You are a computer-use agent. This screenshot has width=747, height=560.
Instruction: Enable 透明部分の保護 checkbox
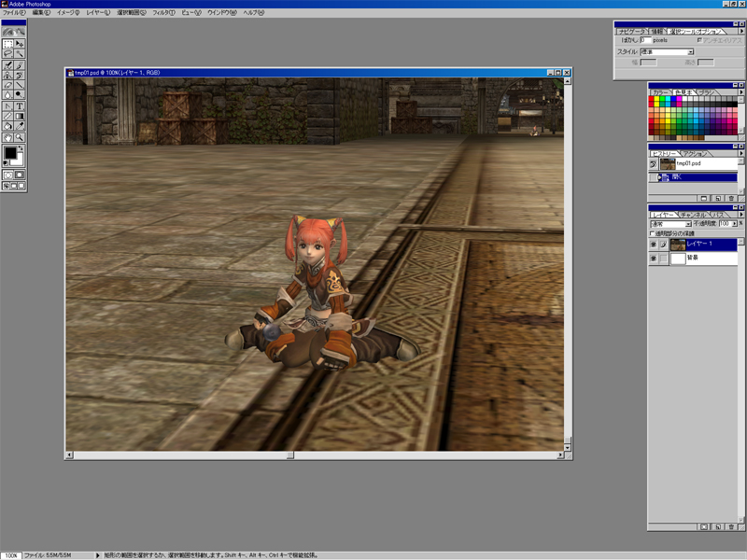[653, 233]
